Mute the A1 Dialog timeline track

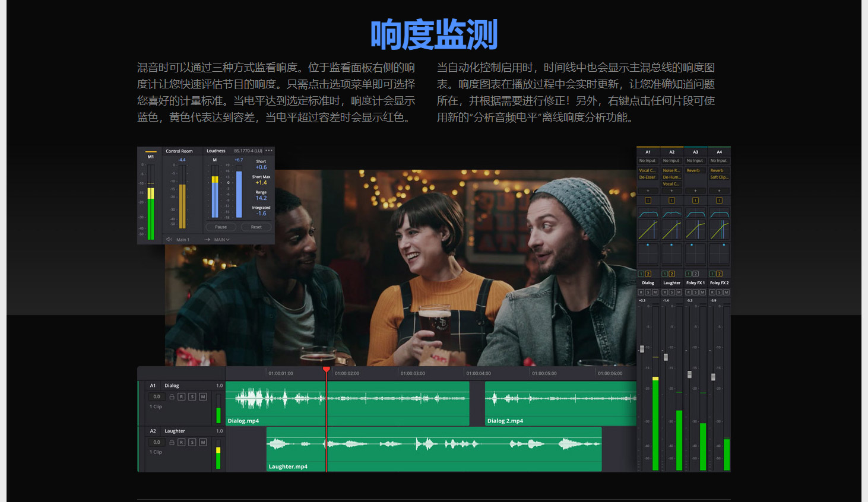(x=203, y=397)
